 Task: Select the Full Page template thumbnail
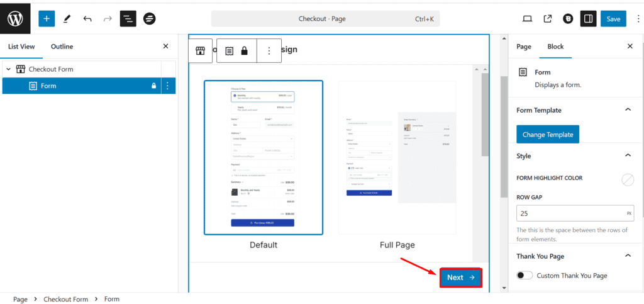click(397, 157)
